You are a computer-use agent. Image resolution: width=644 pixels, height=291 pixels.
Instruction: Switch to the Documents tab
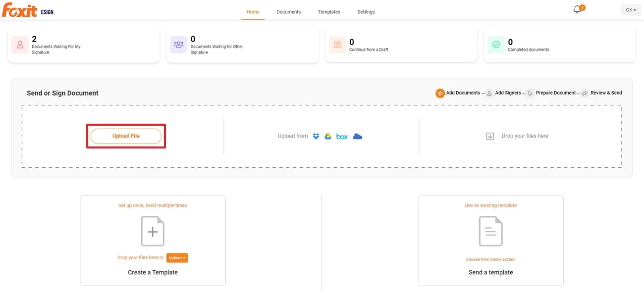[x=288, y=11]
